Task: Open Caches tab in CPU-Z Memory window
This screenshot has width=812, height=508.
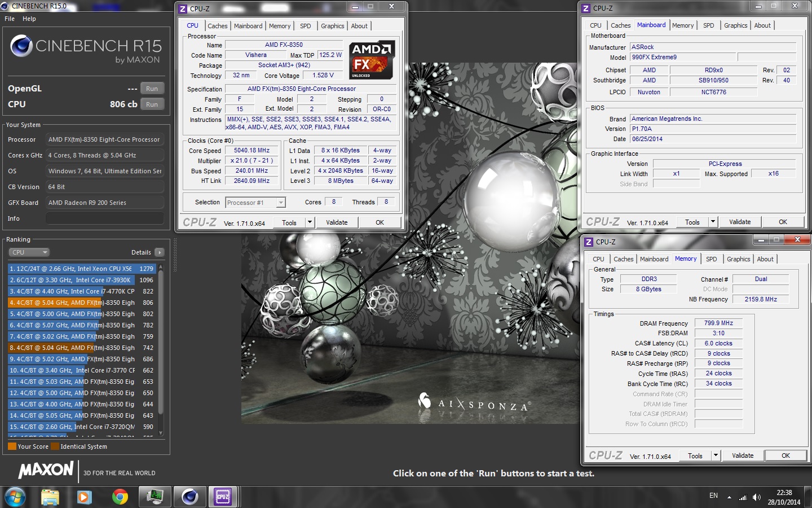Action: click(624, 259)
